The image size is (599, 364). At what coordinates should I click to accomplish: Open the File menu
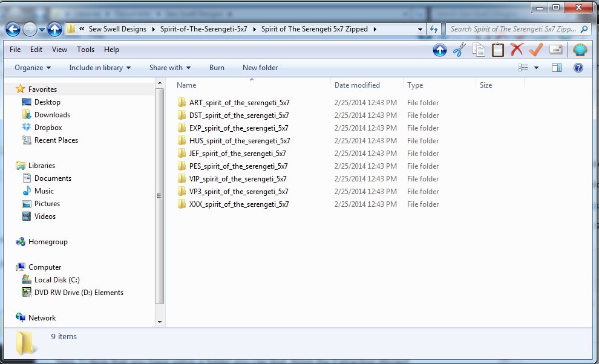(15, 50)
